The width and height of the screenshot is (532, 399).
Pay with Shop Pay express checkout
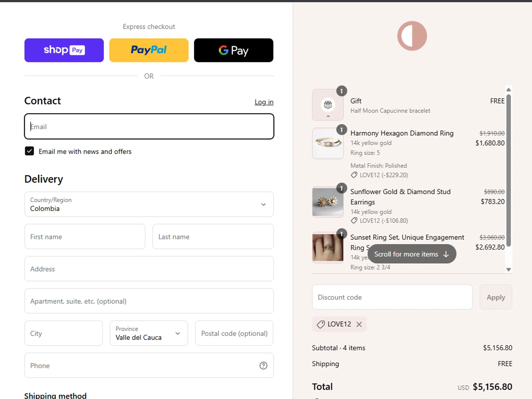(x=64, y=50)
